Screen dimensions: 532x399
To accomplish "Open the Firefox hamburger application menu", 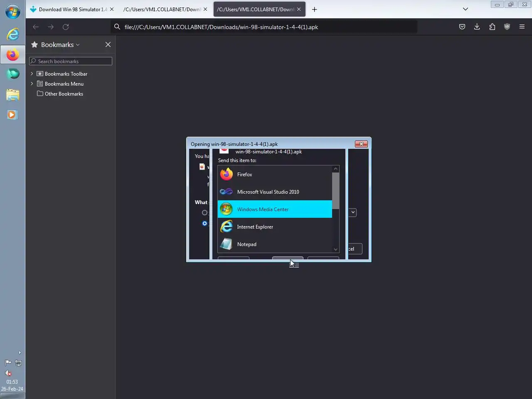I will click(522, 27).
